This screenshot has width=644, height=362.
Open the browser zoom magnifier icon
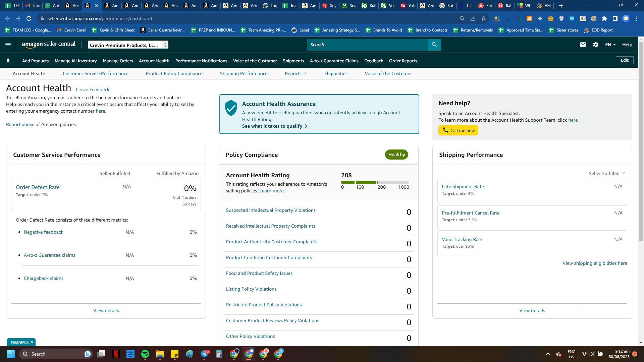462,18
